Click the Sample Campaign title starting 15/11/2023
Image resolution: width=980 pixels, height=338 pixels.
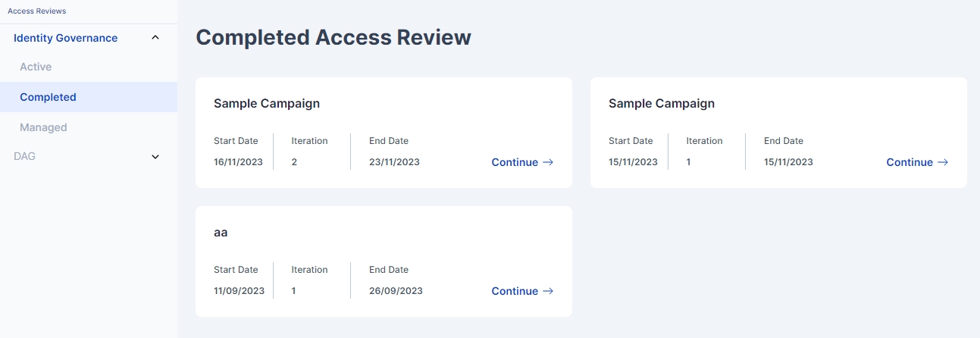662,103
